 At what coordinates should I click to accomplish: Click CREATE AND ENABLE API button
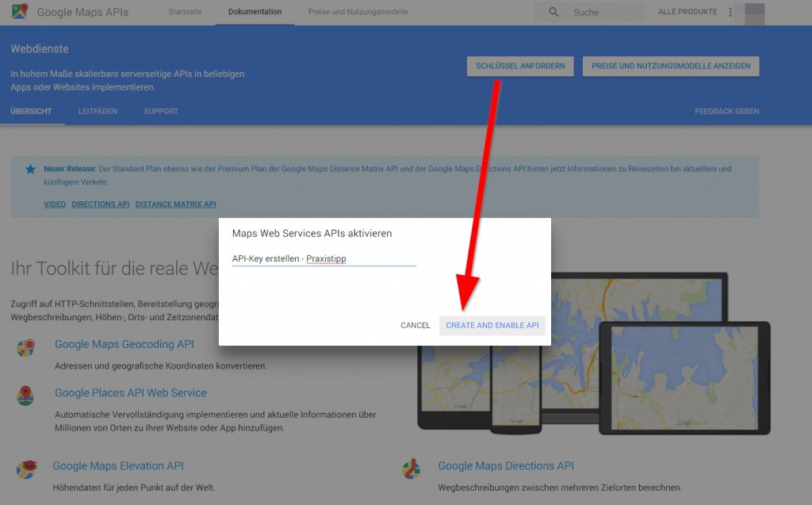[492, 325]
